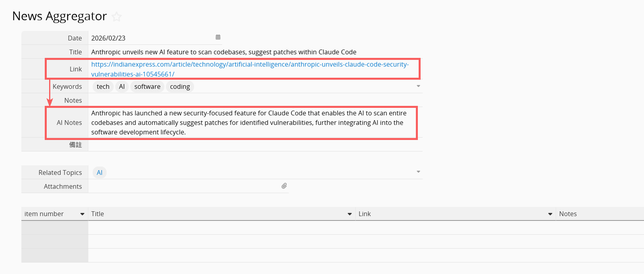The image size is (644, 274).
Task: Expand the Keywords dropdown arrow
Action: coord(418,86)
